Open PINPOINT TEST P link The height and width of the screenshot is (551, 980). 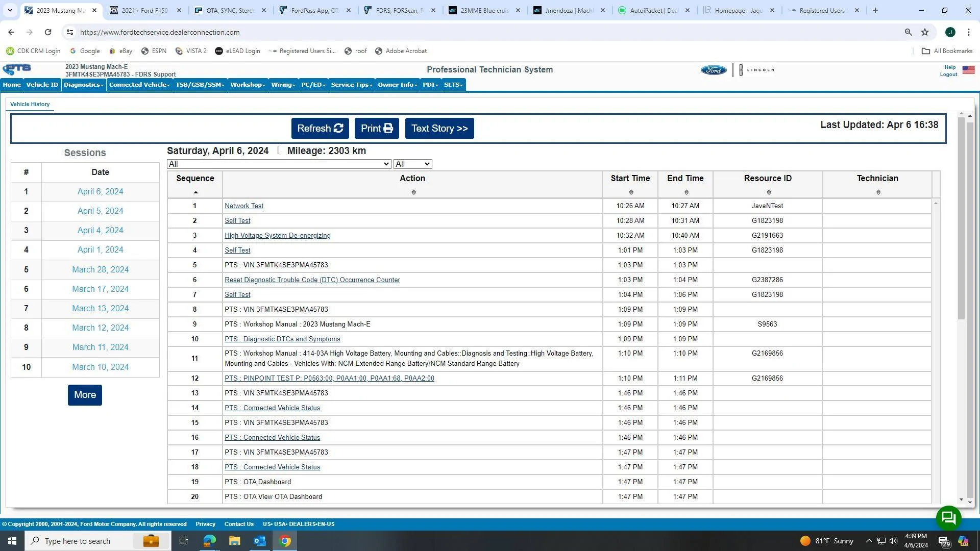329,379
